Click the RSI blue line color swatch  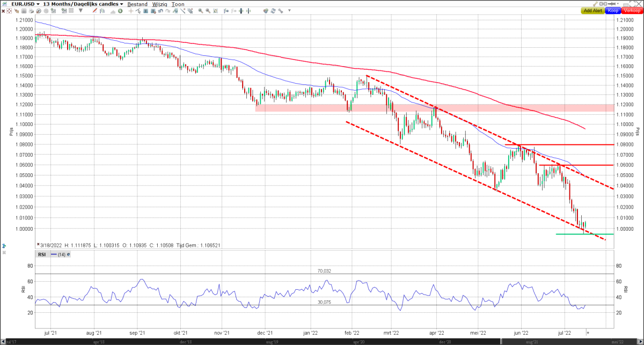54,254
